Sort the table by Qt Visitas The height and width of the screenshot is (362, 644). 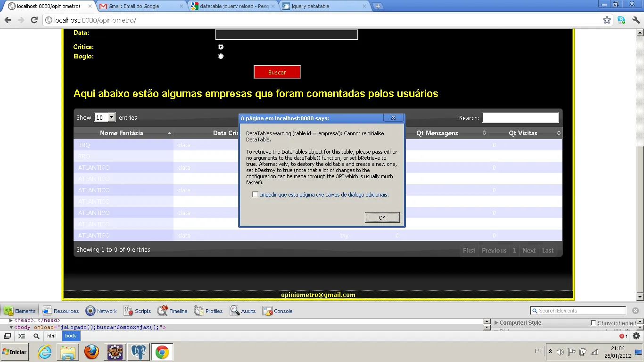click(525, 133)
